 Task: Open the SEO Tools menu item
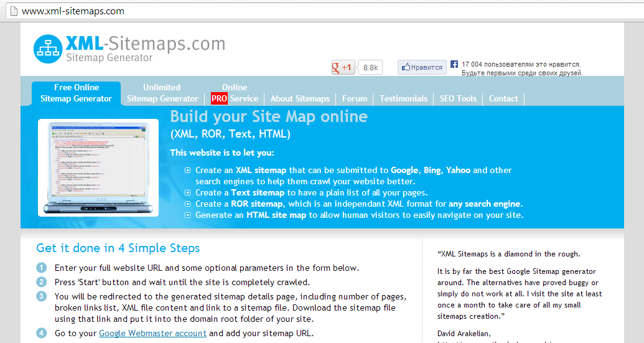(458, 98)
